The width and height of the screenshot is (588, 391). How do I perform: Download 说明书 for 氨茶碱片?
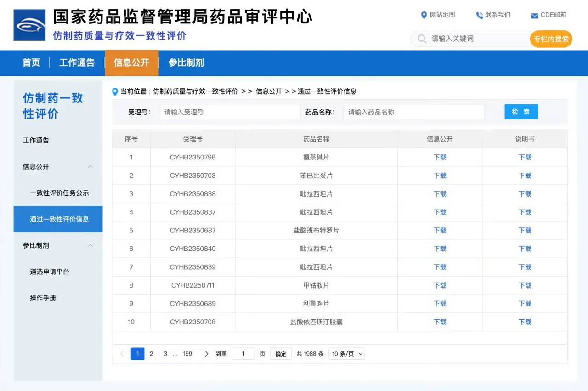pyautogui.click(x=525, y=157)
